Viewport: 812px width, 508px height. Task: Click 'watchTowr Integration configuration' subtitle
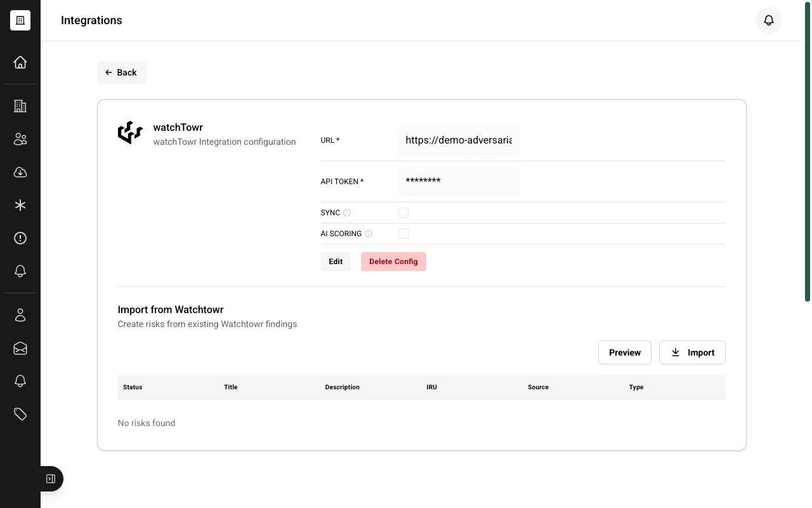(225, 142)
